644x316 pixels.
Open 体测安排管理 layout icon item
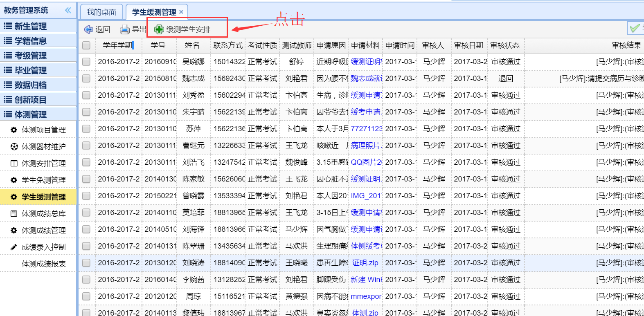(14, 164)
